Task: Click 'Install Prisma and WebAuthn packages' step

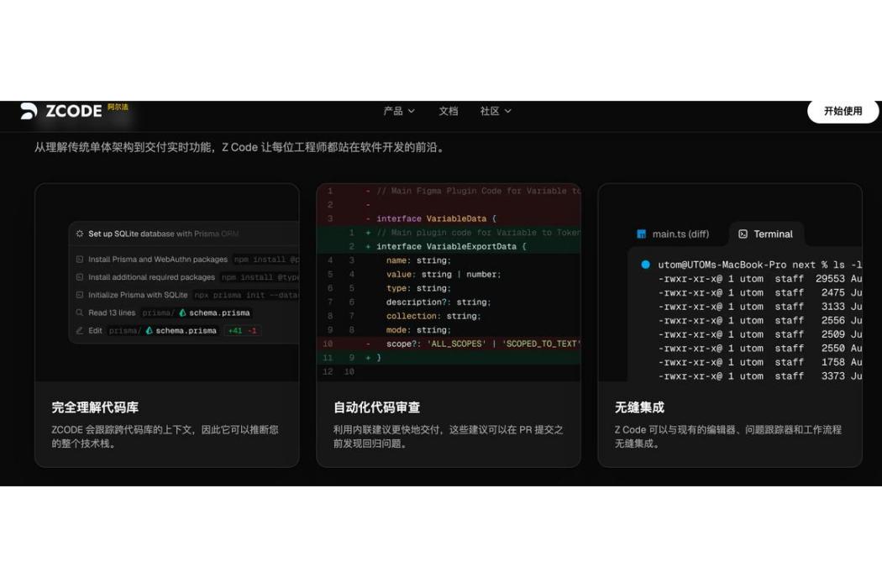Action: click(x=158, y=260)
